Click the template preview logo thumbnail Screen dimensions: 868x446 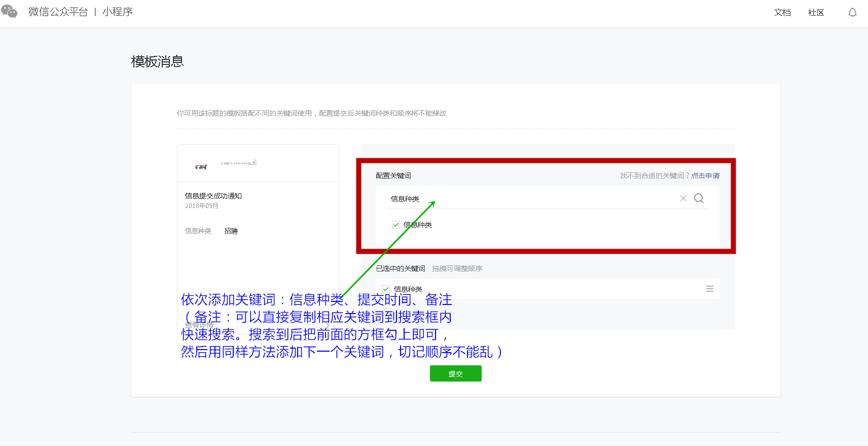pyautogui.click(x=201, y=166)
